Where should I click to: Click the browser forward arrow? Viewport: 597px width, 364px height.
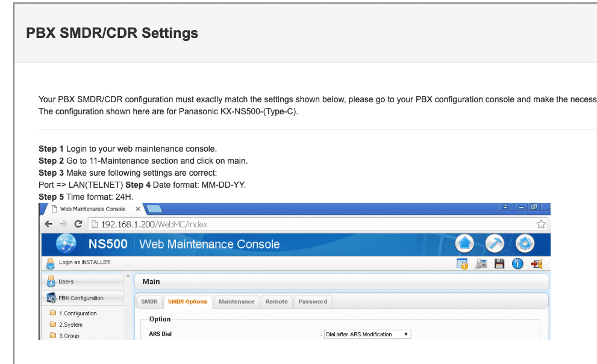point(63,224)
